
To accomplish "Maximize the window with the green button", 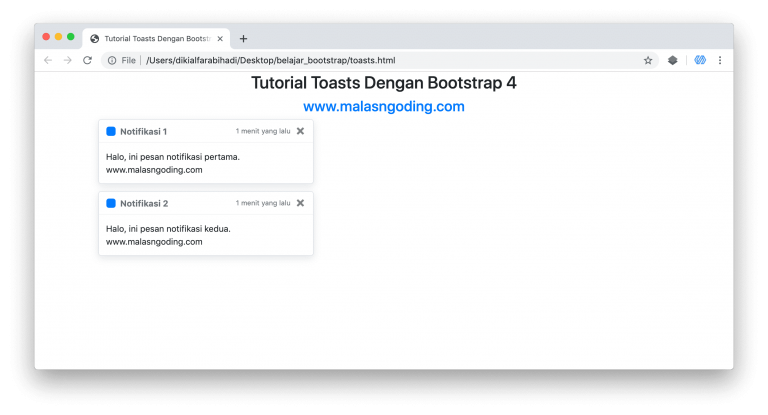I will tap(71, 37).
